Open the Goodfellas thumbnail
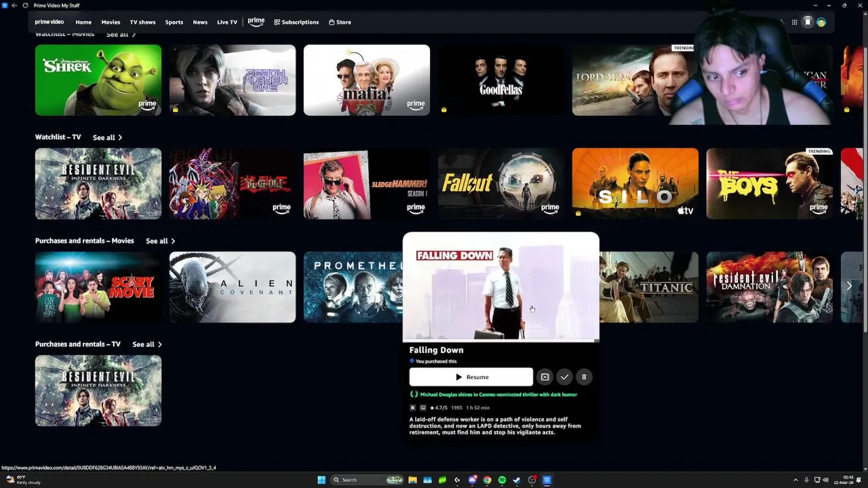 click(501, 80)
